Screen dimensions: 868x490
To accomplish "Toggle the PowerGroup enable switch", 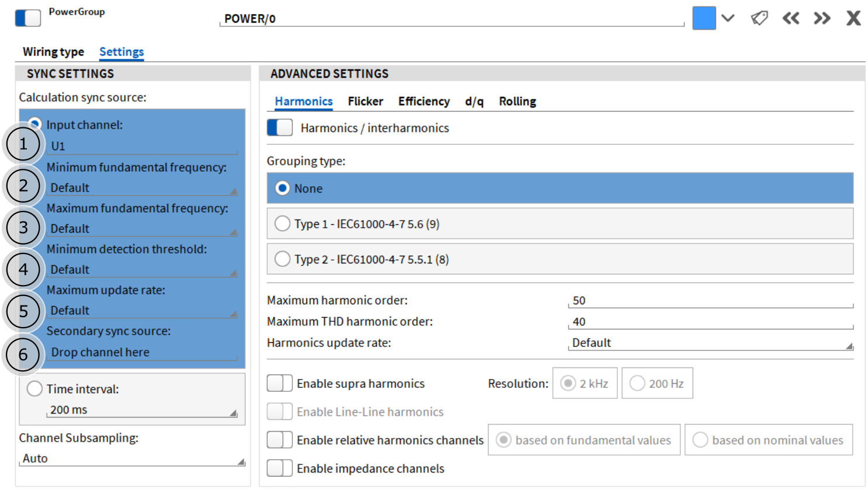I will (28, 18).
